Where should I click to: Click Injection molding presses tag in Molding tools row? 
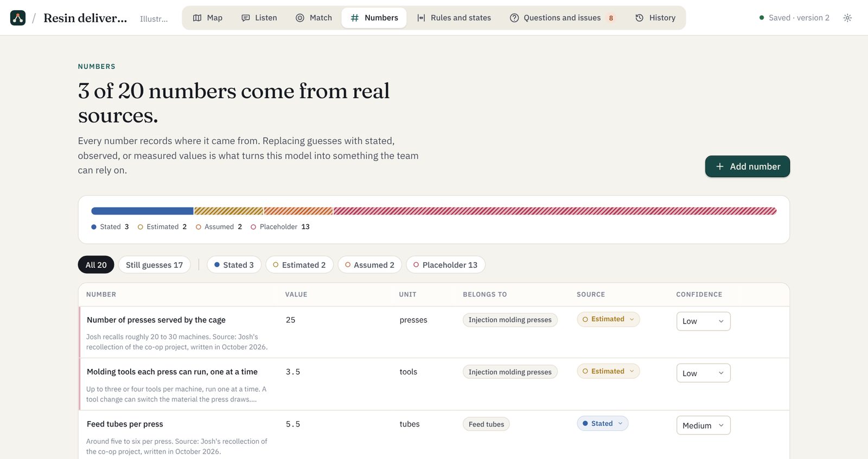click(510, 372)
